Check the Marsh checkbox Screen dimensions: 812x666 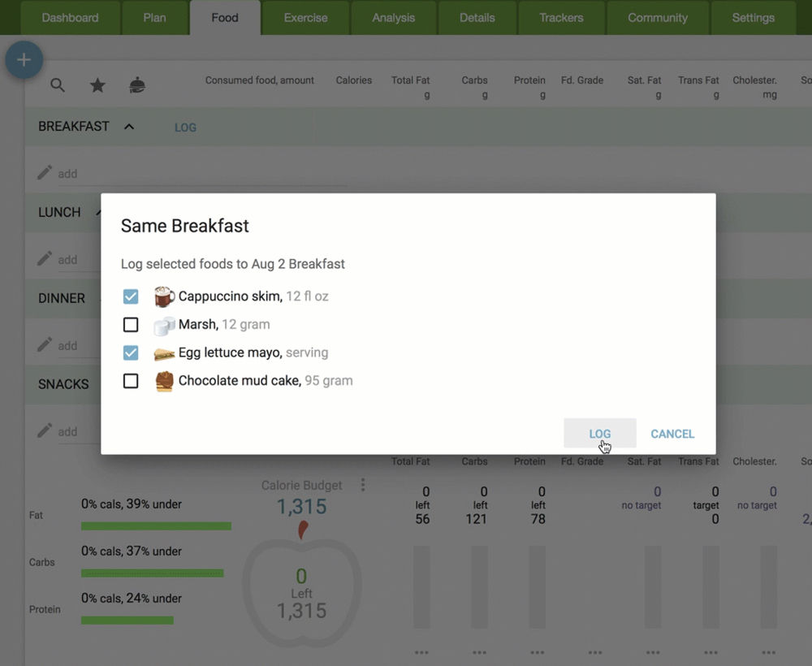click(x=131, y=325)
